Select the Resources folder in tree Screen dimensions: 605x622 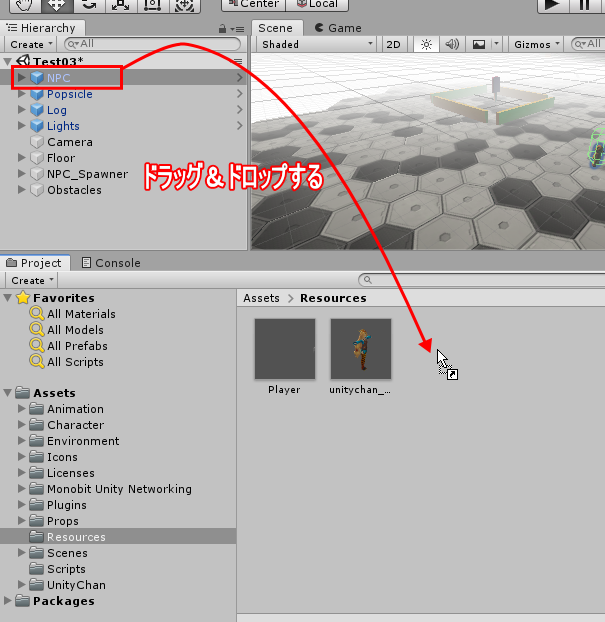pos(118,537)
